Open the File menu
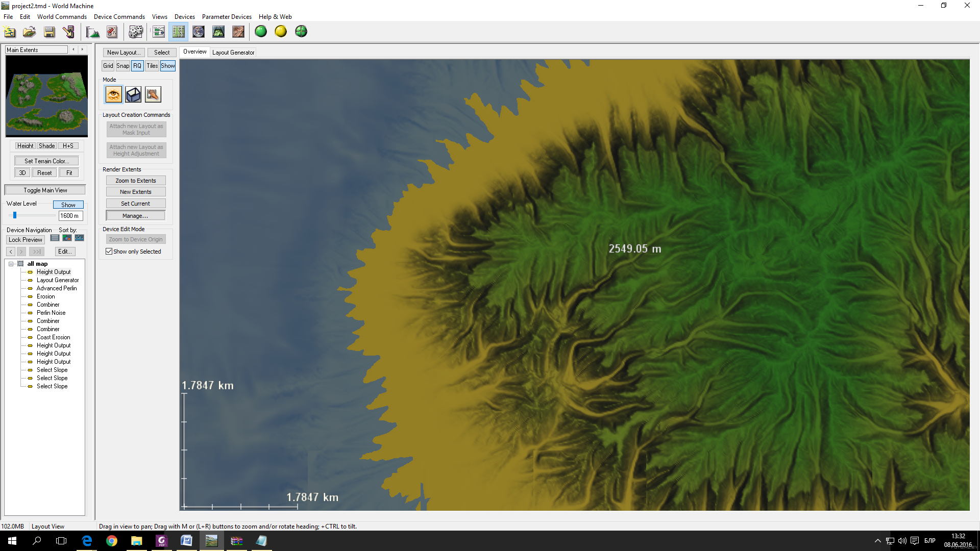The height and width of the screenshot is (551, 980). pyautogui.click(x=8, y=17)
